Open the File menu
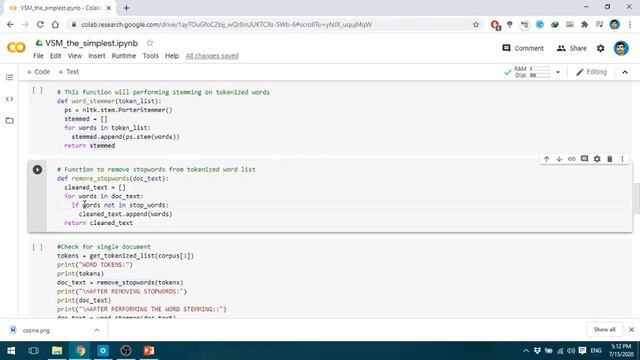The height and width of the screenshot is (360, 640). pos(38,56)
